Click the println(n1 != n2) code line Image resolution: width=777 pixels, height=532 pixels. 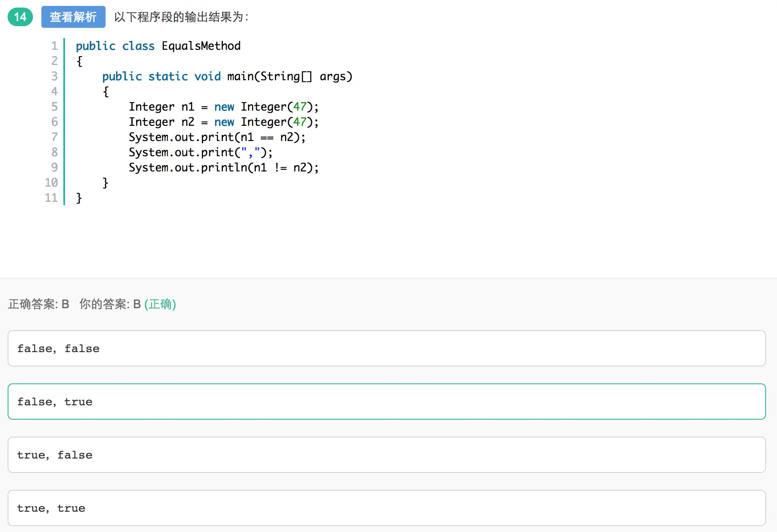[x=223, y=168]
